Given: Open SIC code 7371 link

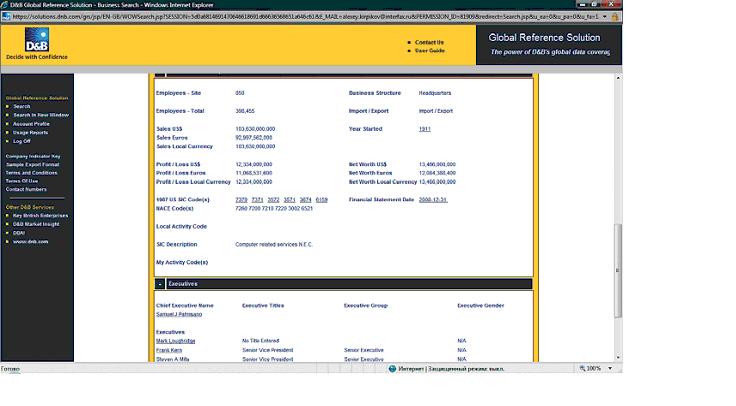Looking at the screenshot, I should coord(257,200).
